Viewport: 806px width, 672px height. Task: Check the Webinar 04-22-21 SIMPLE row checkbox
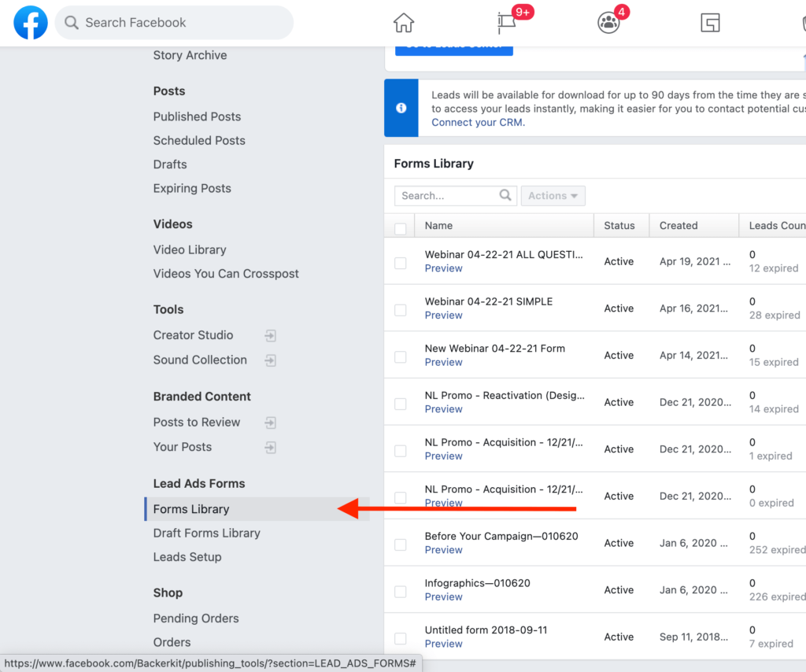tap(401, 310)
